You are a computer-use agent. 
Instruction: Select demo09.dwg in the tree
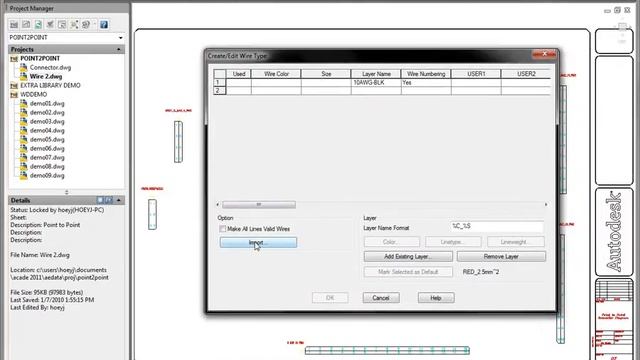[47, 176]
